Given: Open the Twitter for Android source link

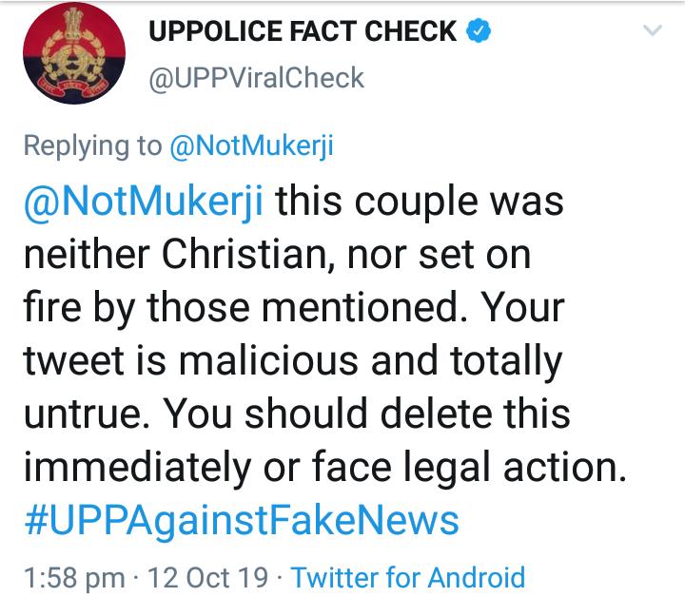Looking at the screenshot, I should (408, 578).
